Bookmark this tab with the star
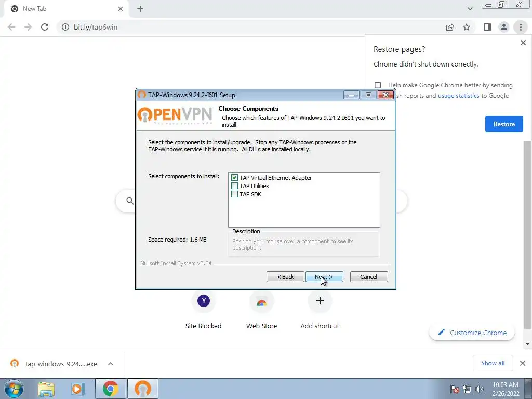 point(467,27)
